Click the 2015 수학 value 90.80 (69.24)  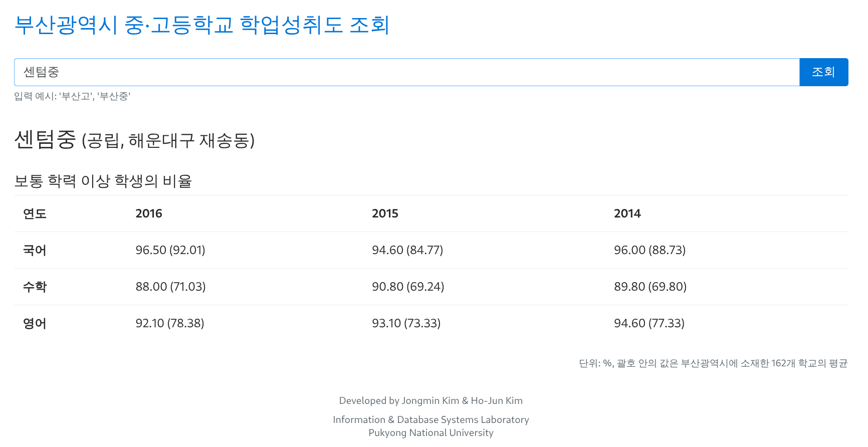coord(408,287)
